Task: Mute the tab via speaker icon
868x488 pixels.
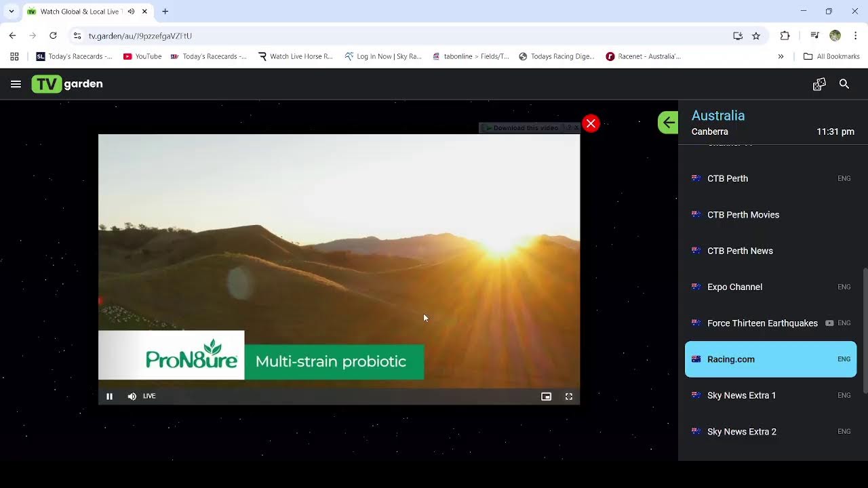Action: pos(131,12)
